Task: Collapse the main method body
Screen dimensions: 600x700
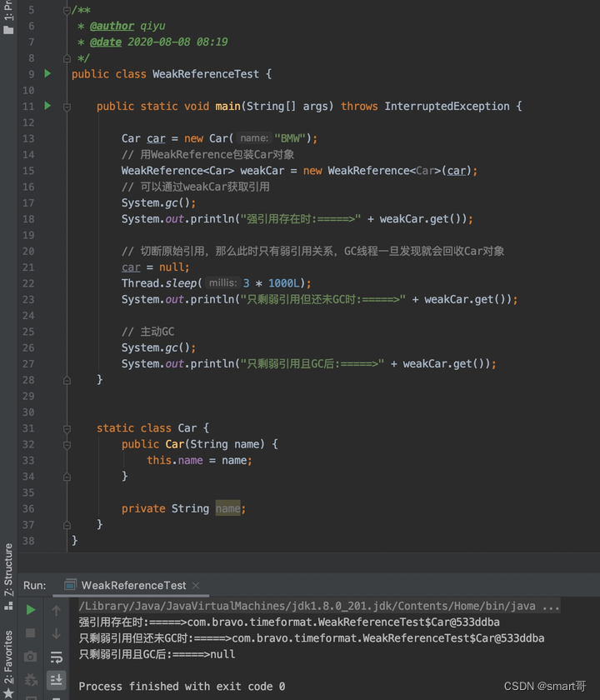Action: [x=67, y=107]
